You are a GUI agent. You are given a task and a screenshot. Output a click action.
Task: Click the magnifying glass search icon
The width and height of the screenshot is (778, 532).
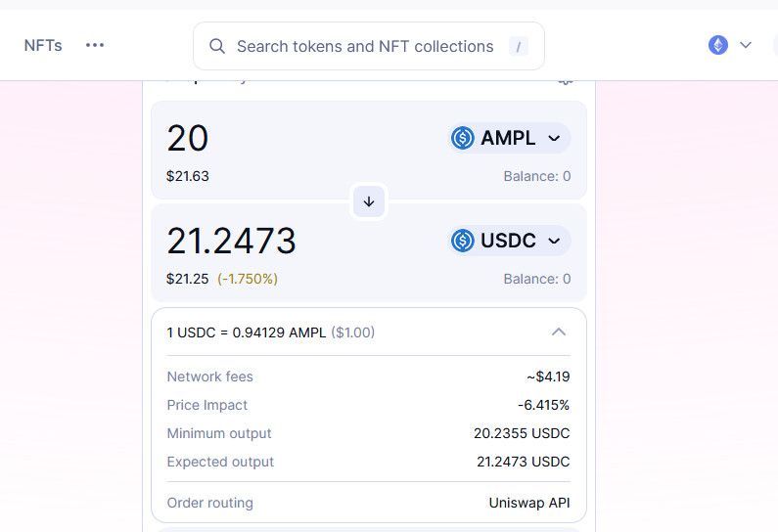click(x=218, y=46)
